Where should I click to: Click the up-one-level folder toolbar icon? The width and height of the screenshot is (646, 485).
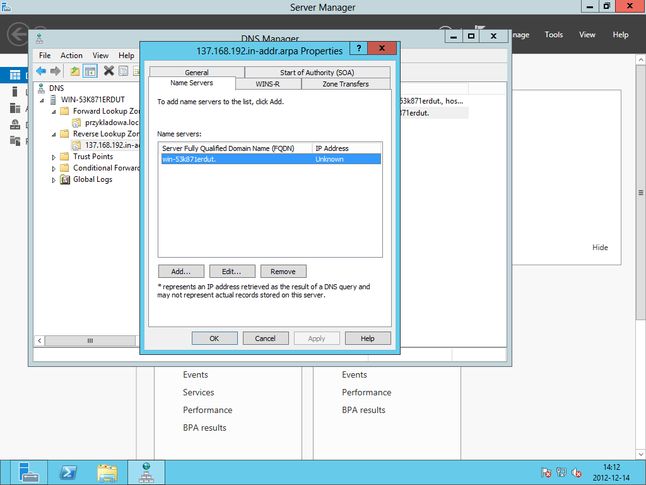[75, 71]
